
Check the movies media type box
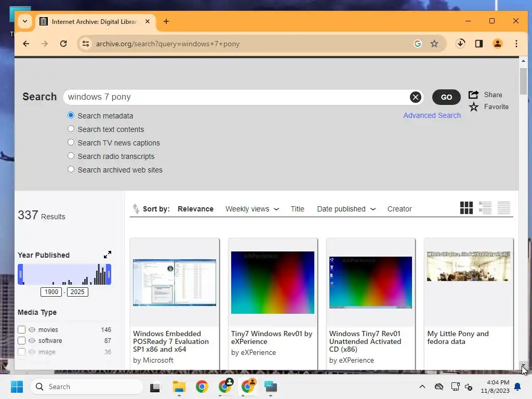[21, 329]
